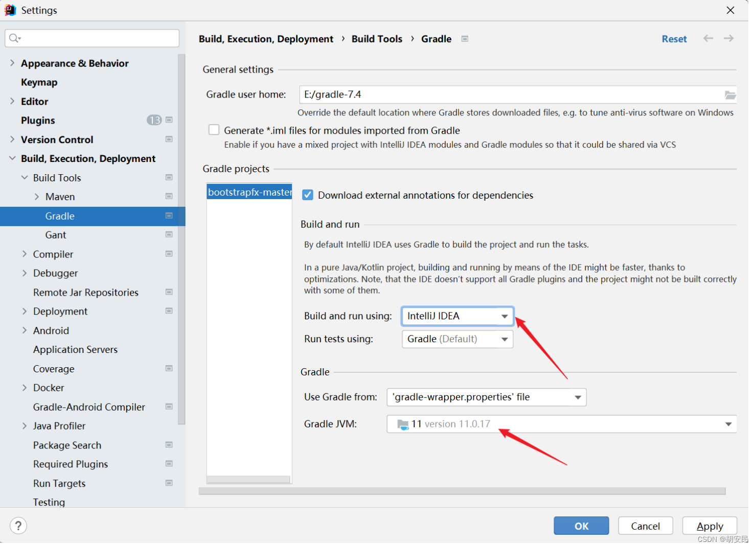Open Keymap settings page
This screenshot has height=548, width=756.
click(x=39, y=83)
